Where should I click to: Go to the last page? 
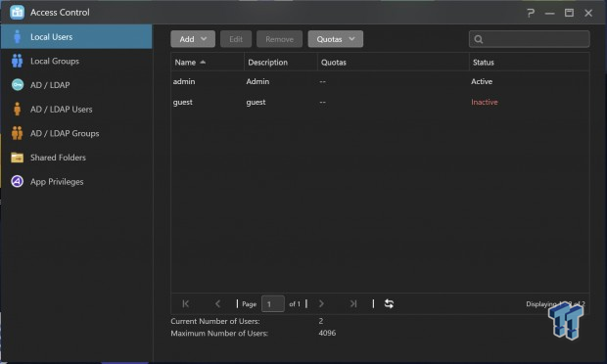pos(353,303)
